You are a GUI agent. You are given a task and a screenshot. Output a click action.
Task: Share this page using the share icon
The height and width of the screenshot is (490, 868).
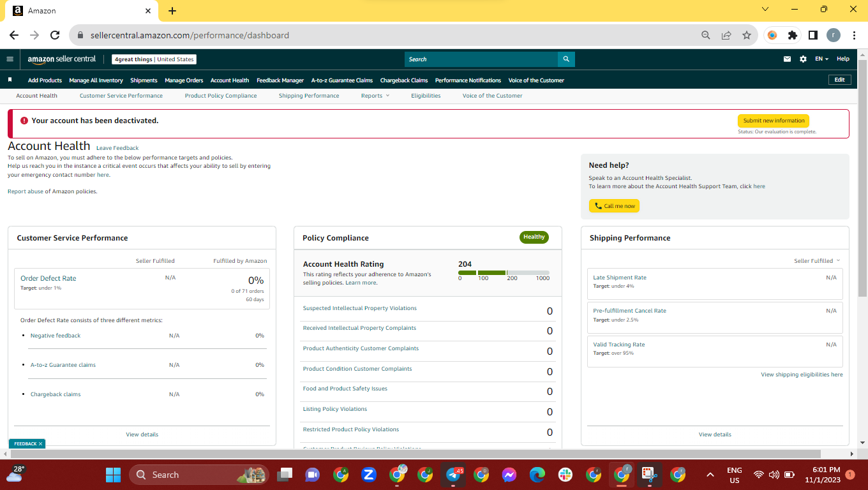pos(726,35)
